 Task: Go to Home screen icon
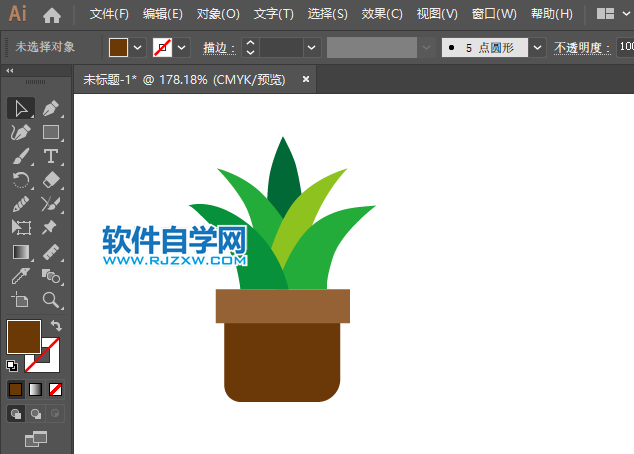(x=52, y=15)
